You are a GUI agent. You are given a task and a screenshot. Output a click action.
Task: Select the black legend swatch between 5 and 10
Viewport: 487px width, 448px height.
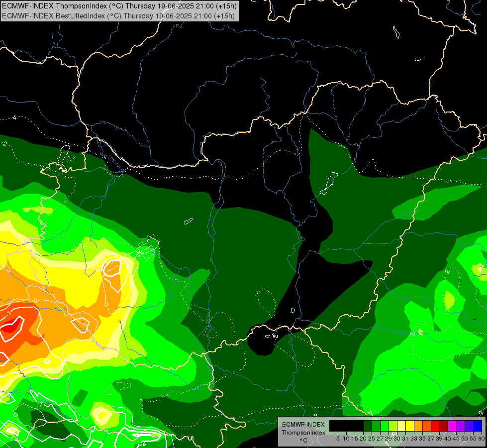pos(342,426)
